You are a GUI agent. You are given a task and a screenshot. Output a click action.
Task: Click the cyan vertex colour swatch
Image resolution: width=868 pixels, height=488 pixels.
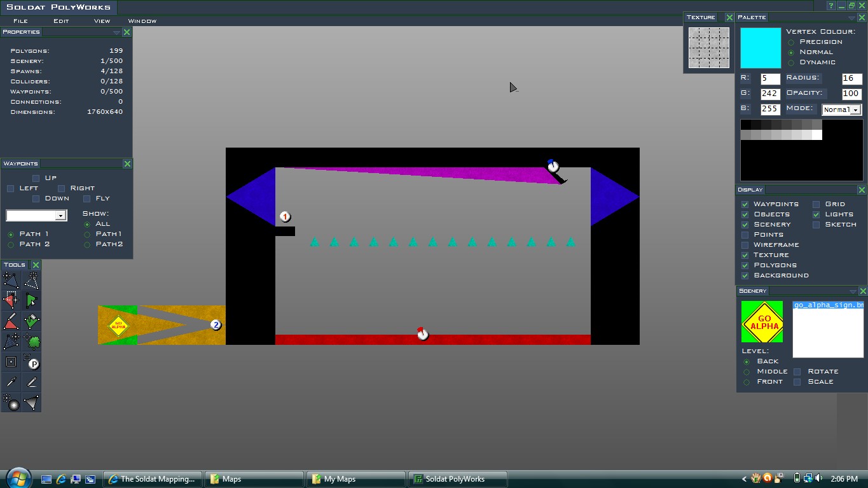pyautogui.click(x=761, y=48)
